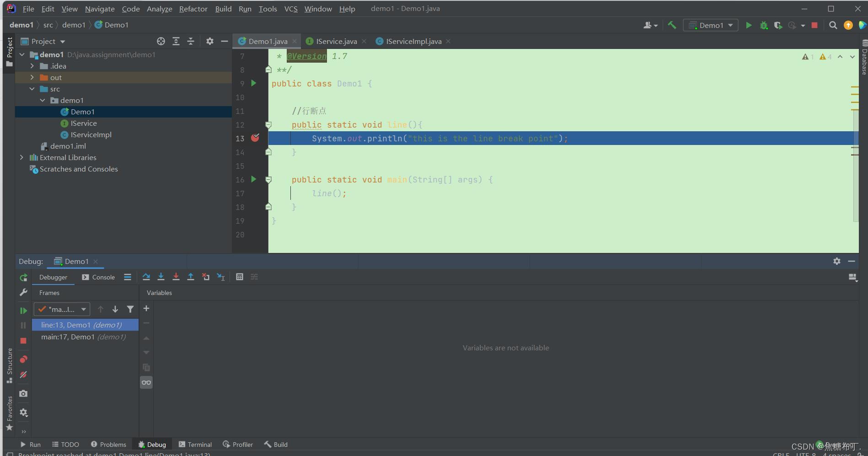The image size is (868, 456).
Task: Collapse demo1 package node
Action: 43,100
